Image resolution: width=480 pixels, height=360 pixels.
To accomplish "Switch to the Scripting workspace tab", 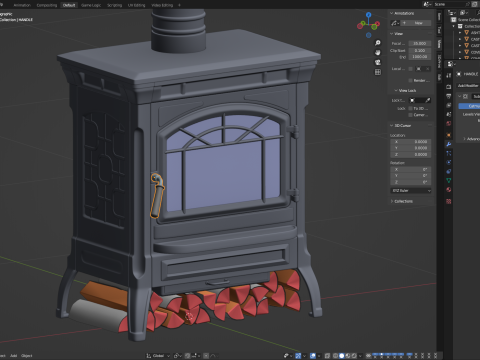I will coord(114,5).
